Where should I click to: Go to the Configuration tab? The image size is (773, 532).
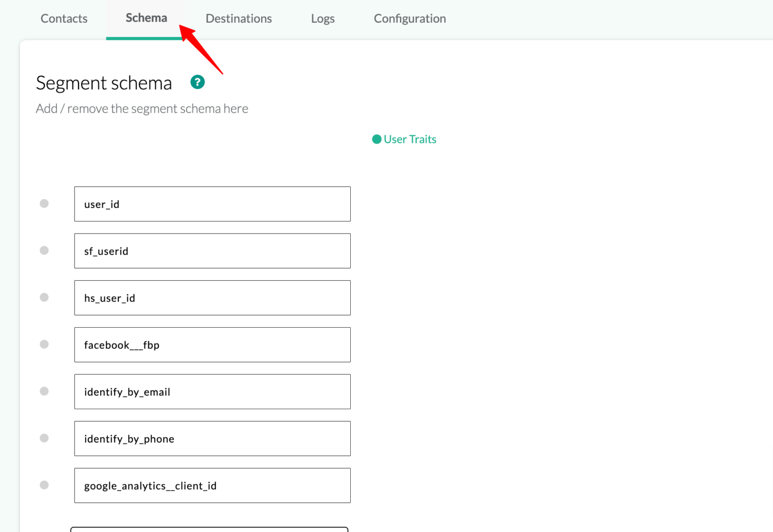[410, 19]
